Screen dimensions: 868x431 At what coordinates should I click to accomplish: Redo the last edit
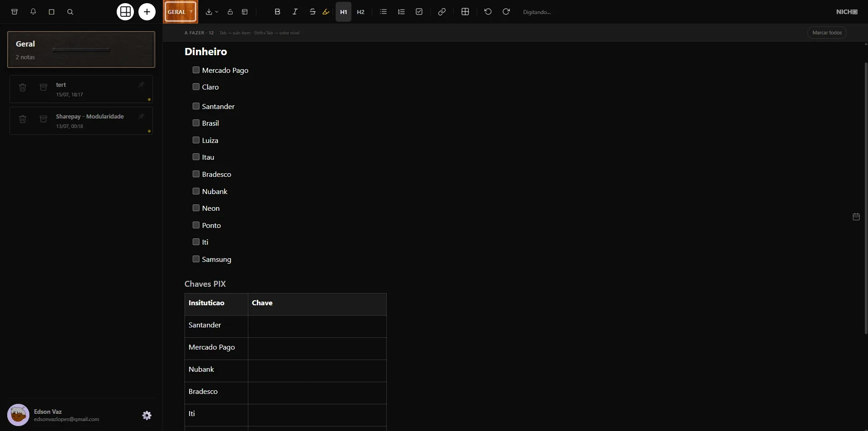tap(506, 12)
